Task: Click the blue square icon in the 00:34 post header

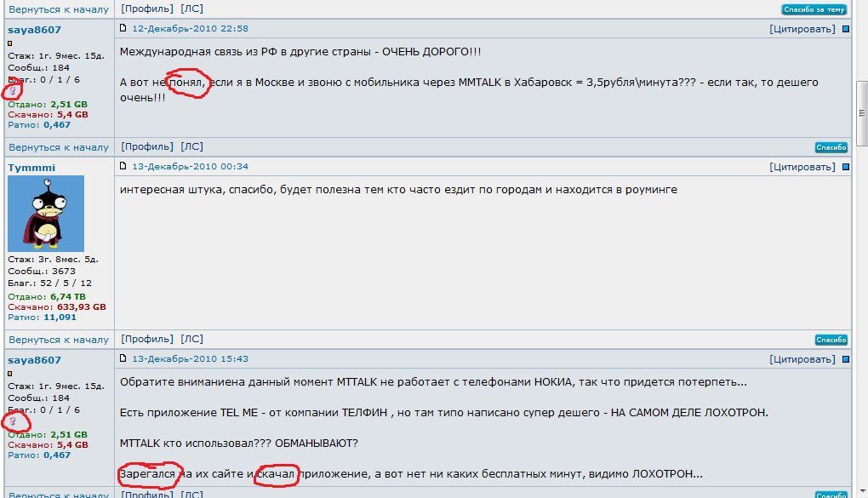Action: pyautogui.click(x=845, y=167)
